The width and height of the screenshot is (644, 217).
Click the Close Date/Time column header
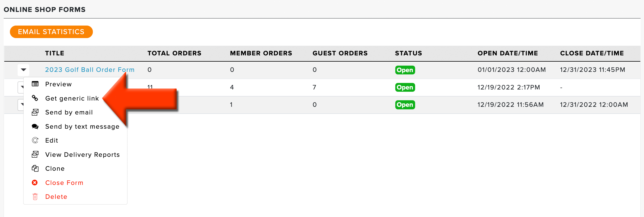592,53
